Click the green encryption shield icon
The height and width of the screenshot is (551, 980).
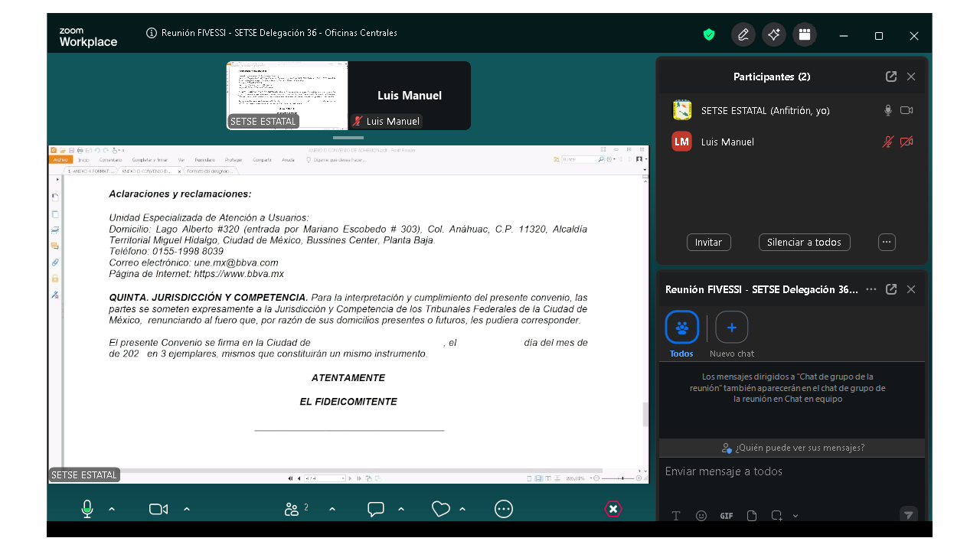point(709,34)
